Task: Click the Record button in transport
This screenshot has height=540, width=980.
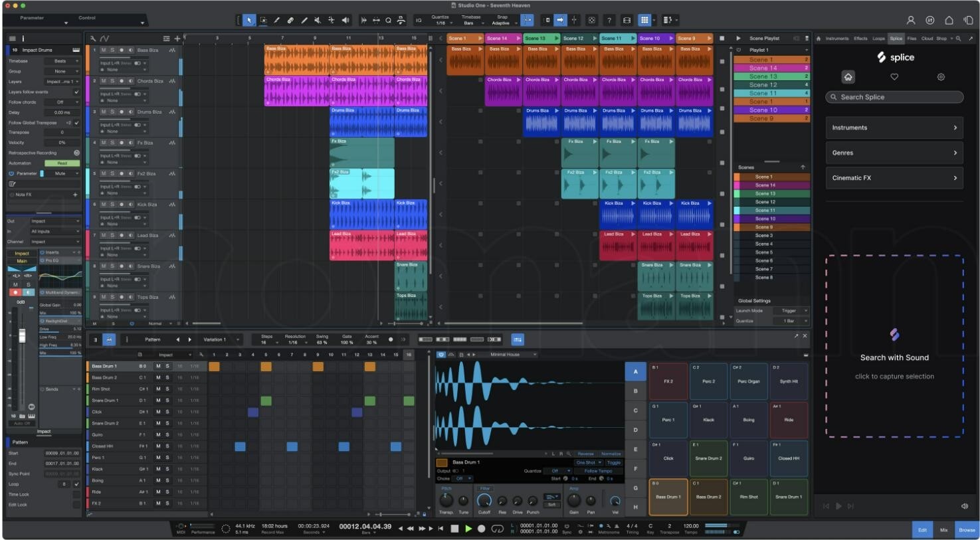Action: click(x=482, y=529)
